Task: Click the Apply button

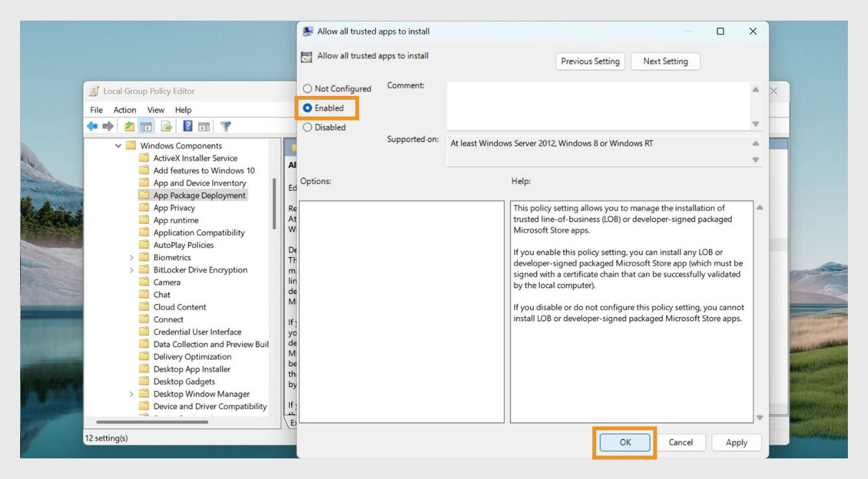Action: pyautogui.click(x=736, y=443)
